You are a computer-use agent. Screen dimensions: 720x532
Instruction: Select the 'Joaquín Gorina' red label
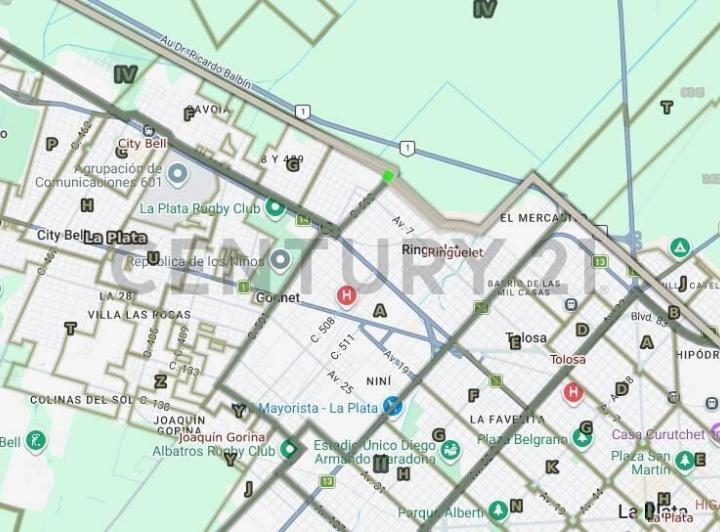(222, 437)
